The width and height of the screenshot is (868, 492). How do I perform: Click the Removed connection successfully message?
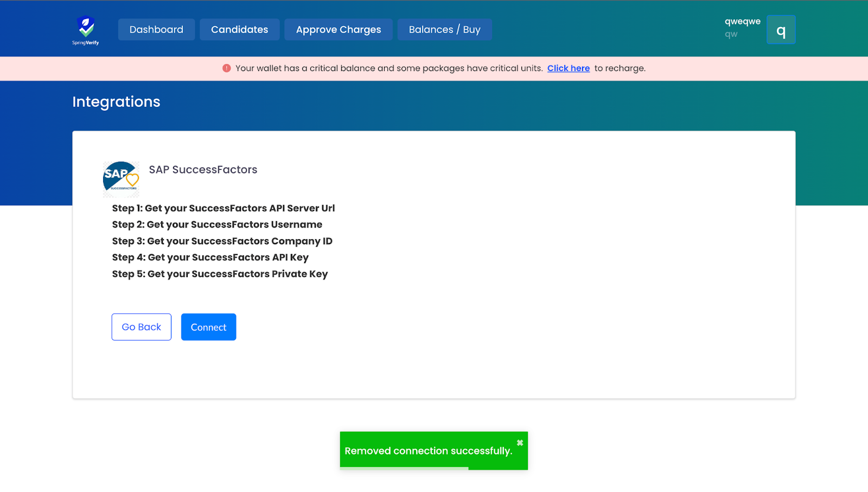click(428, 451)
